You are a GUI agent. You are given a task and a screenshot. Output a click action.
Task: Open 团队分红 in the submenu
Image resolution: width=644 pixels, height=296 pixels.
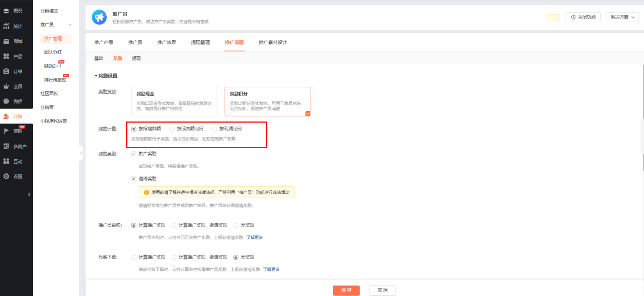(x=53, y=52)
